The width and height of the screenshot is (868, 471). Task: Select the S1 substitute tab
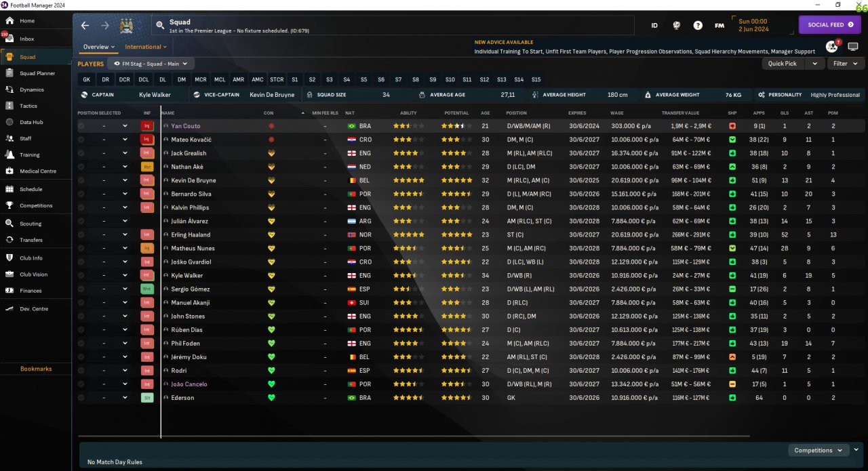click(x=294, y=80)
